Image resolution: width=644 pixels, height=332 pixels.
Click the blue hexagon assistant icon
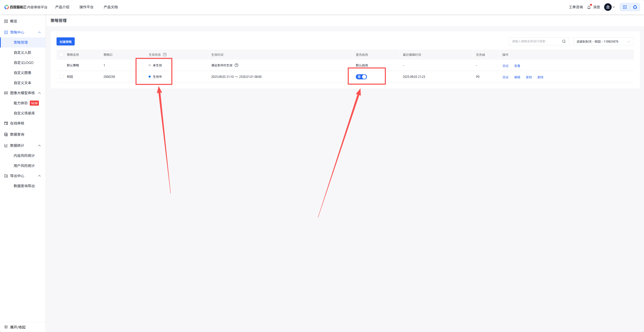pyautogui.click(x=635, y=7)
